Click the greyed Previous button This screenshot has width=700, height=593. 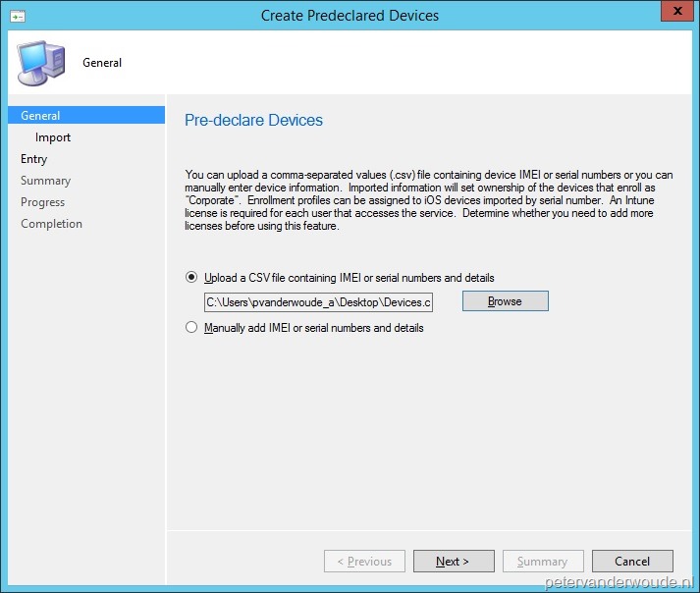click(364, 562)
